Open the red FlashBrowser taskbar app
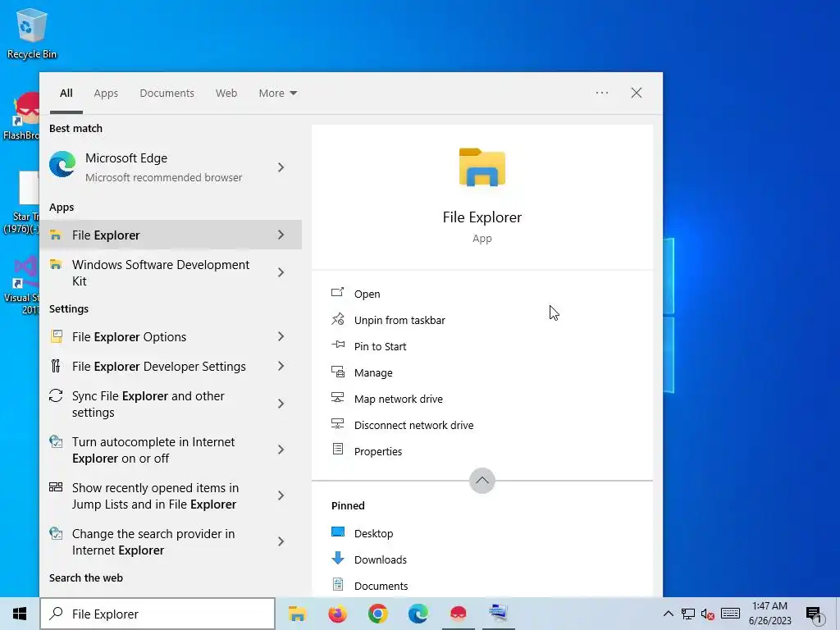The height and width of the screenshot is (630, 840). point(458,614)
